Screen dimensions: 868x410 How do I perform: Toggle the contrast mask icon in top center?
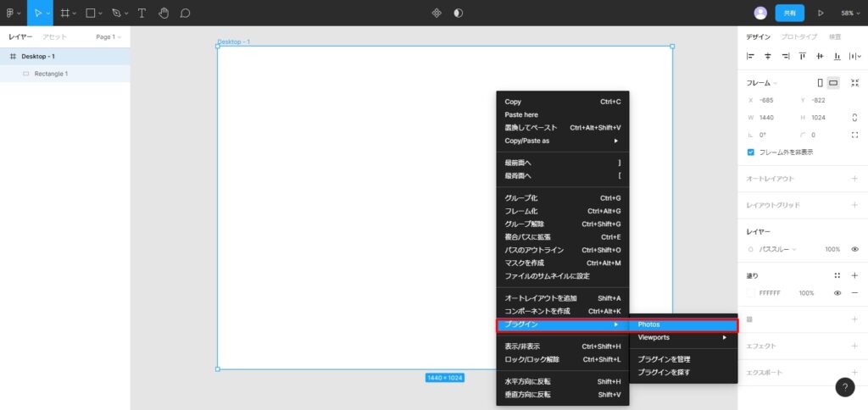459,13
